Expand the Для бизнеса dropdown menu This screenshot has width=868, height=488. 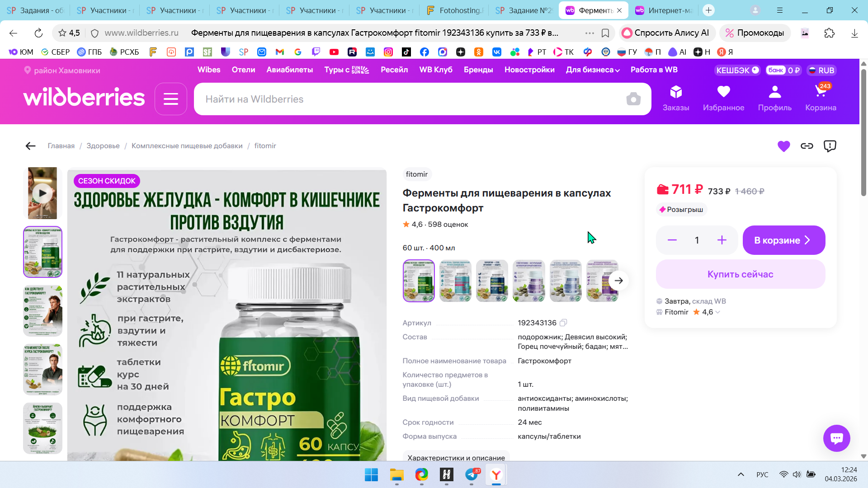point(593,70)
